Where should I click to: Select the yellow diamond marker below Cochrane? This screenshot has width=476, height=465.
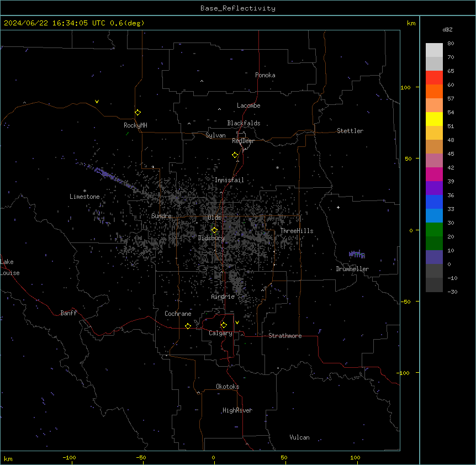pyautogui.click(x=188, y=326)
